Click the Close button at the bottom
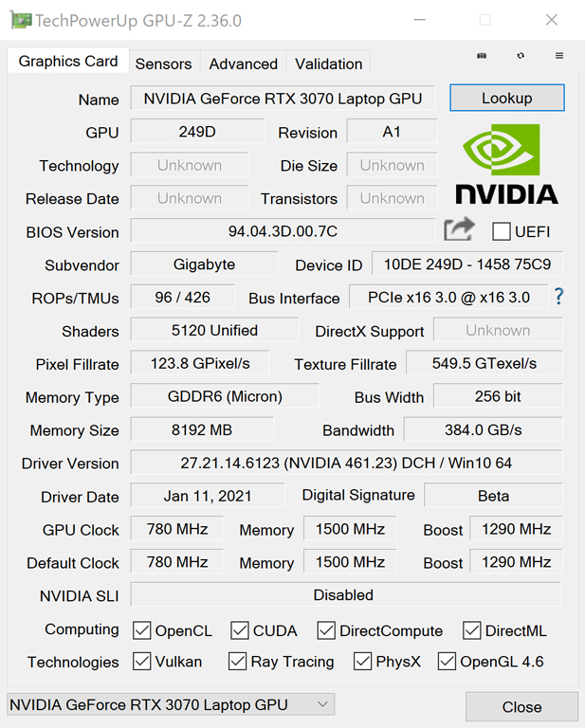 click(521, 707)
